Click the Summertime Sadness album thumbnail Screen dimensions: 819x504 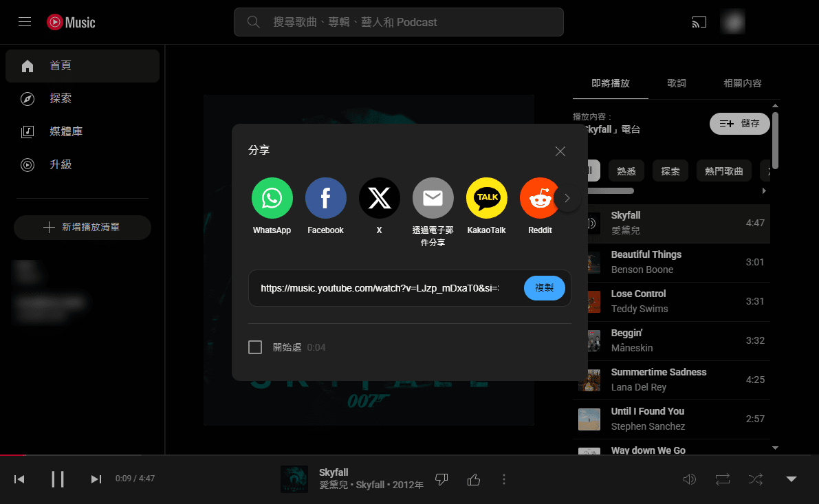(589, 380)
